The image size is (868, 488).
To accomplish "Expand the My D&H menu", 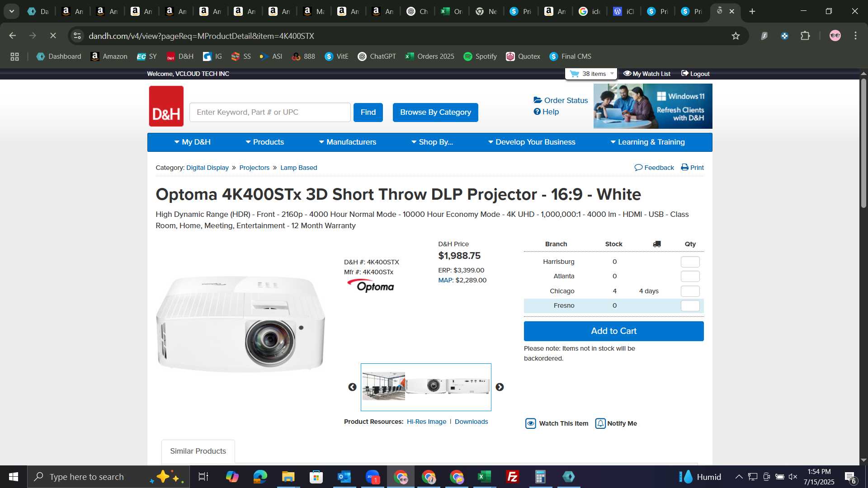I will coord(192,142).
